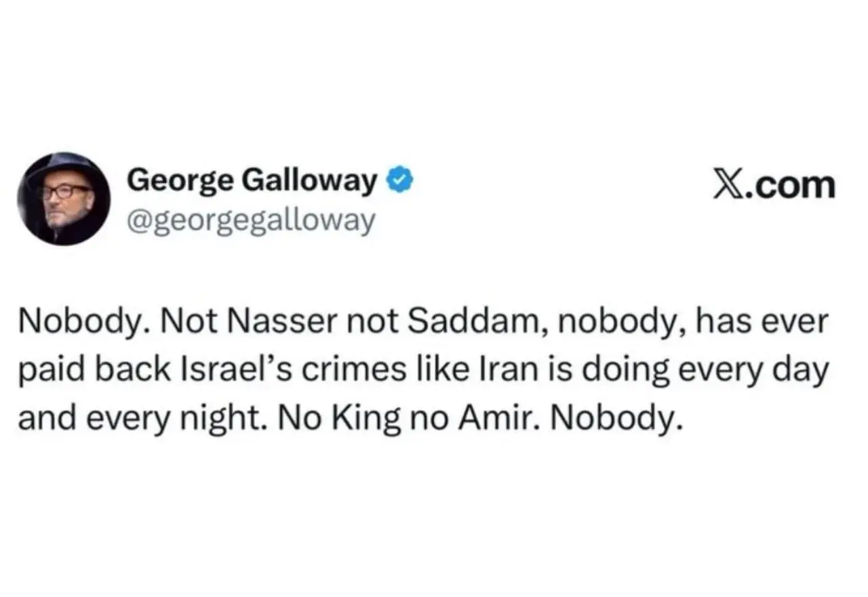Open the @georgegalloway handle

pyautogui.click(x=251, y=220)
